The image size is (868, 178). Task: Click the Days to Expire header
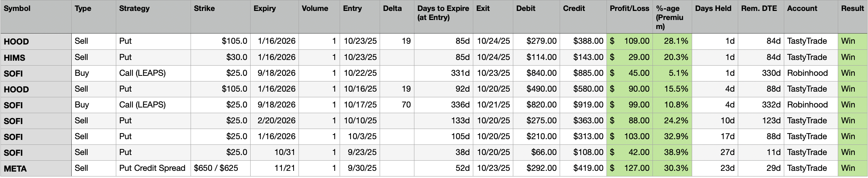coord(443,13)
